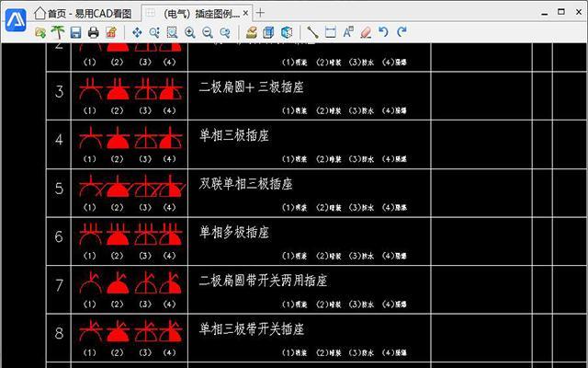Save the drawing with the floppy disk icon
Screen dimensions: 588x368
pyautogui.click(x=75, y=32)
